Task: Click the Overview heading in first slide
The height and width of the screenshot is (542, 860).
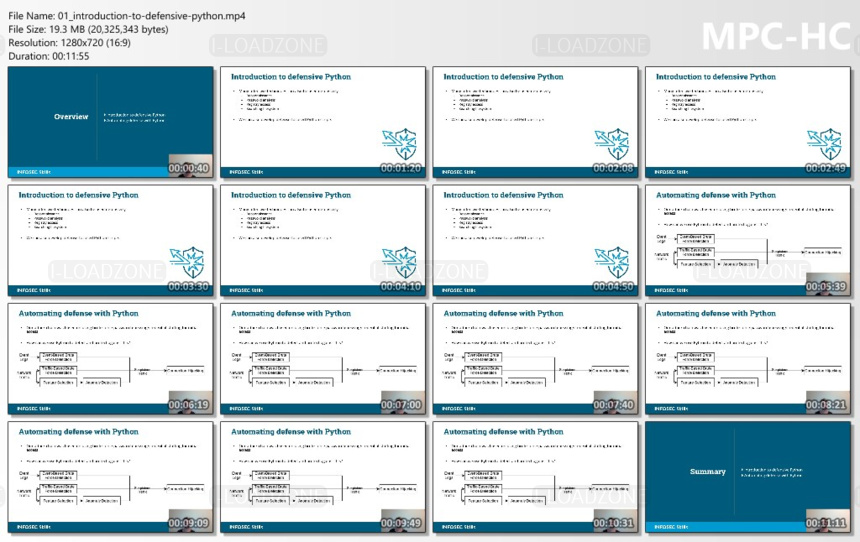Action: (71, 116)
